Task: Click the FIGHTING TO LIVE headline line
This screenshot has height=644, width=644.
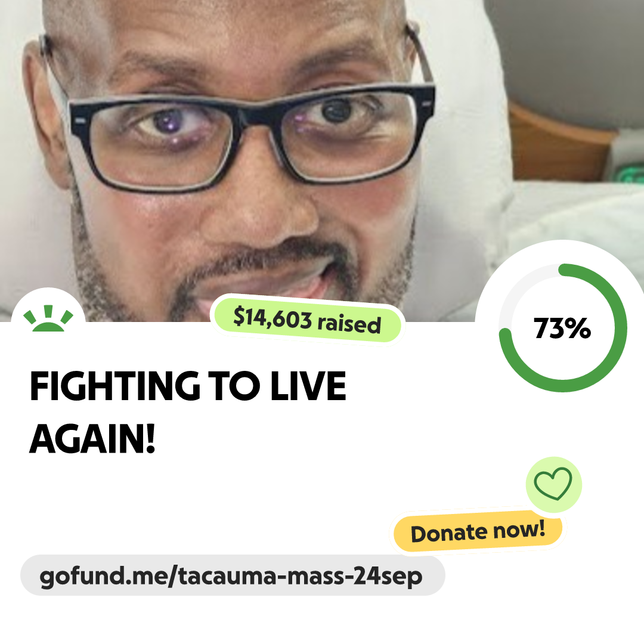Action: click(x=188, y=386)
